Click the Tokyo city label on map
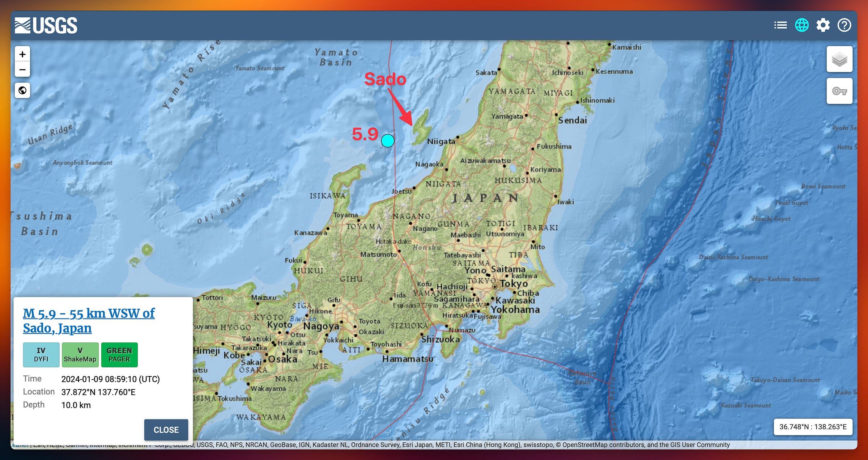The height and width of the screenshot is (460, 868). pyautogui.click(x=514, y=284)
